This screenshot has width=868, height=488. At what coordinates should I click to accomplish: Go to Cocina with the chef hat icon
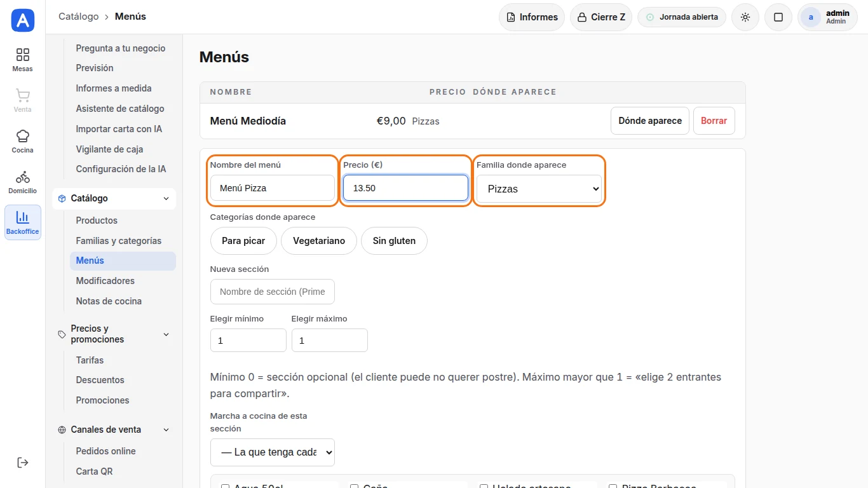coord(23,141)
